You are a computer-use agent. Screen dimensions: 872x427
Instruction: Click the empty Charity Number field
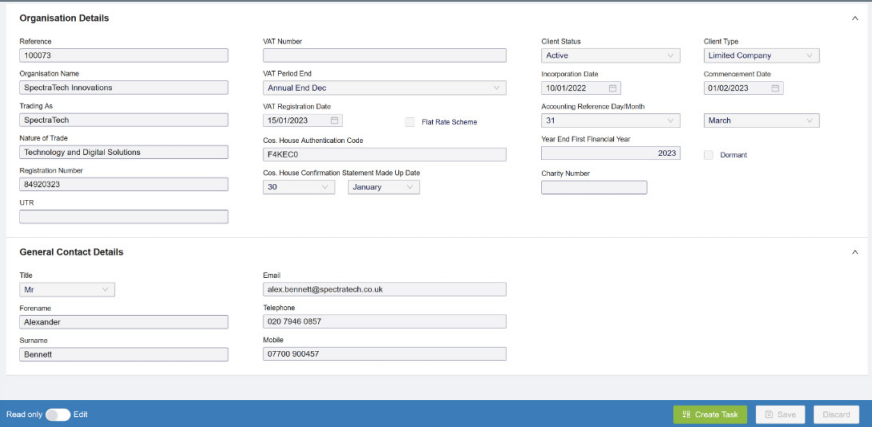pyautogui.click(x=593, y=187)
